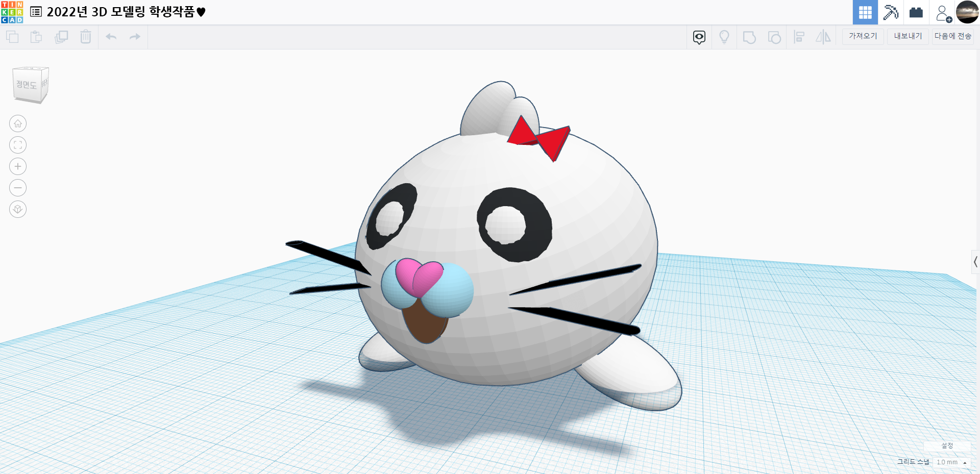
Task: Click the Duplicate and repeat icon
Action: [61, 37]
